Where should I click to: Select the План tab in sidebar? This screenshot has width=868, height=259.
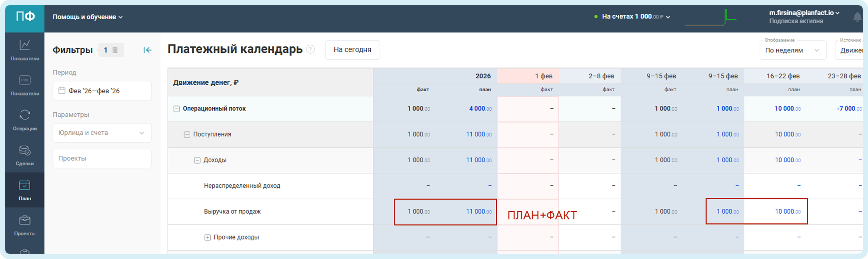(x=25, y=190)
